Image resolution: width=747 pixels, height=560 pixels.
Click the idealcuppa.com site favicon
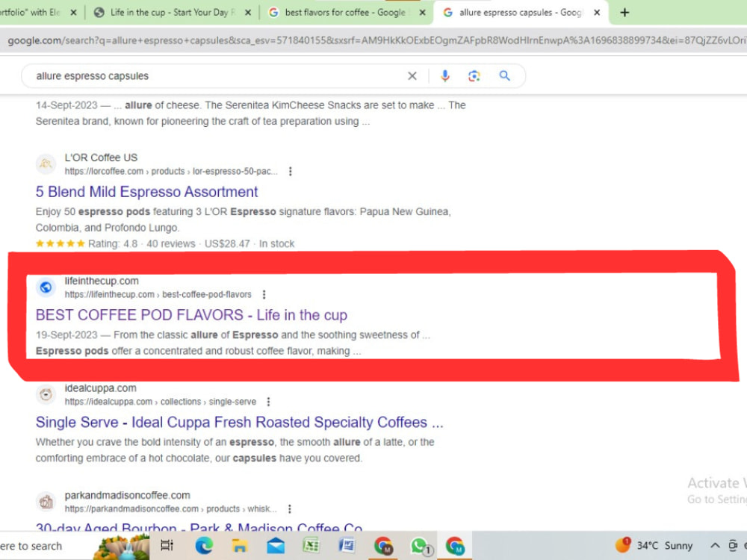[46, 395]
